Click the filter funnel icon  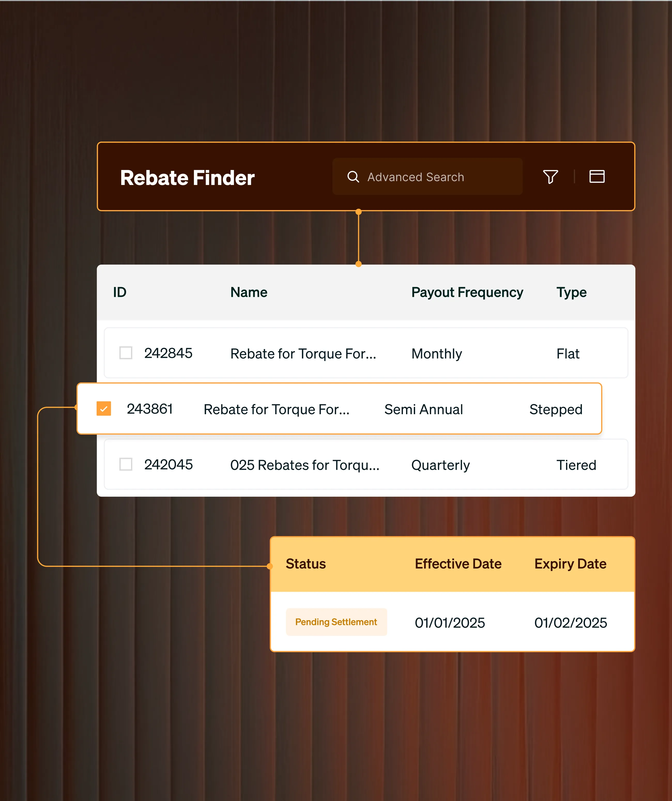550,176
